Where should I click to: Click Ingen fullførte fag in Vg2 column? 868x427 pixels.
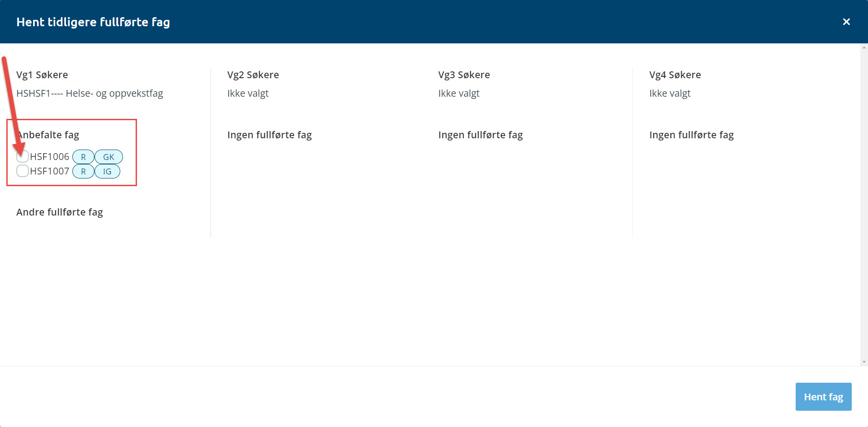pyautogui.click(x=269, y=135)
